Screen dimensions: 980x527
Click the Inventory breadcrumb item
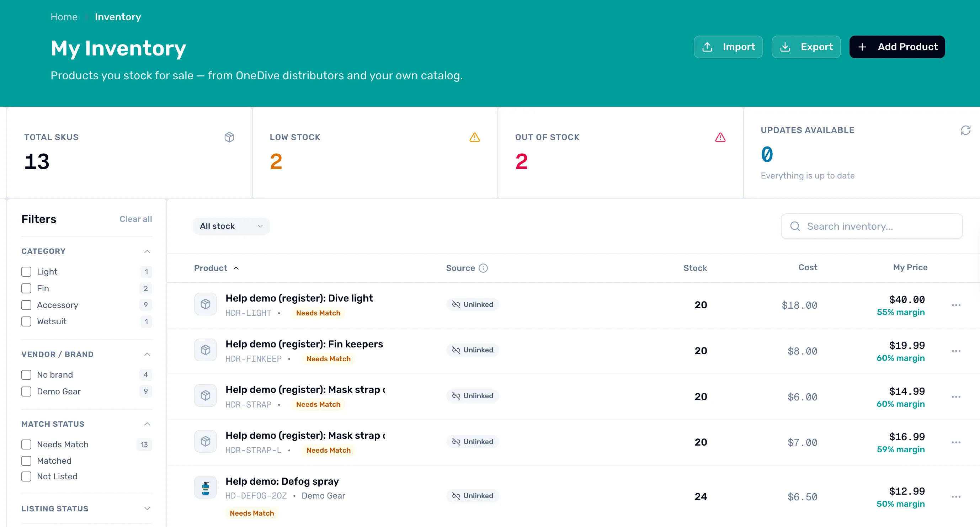click(118, 17)
